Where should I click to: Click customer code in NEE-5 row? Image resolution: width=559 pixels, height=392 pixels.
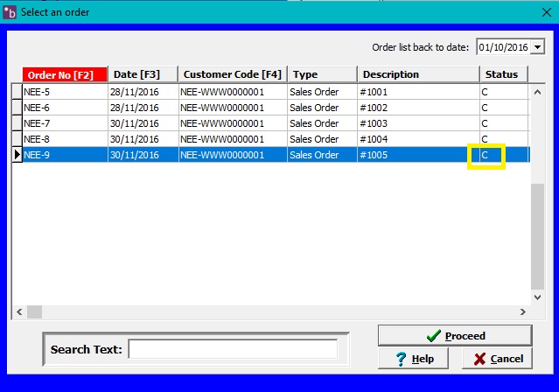click(x=222, y=92)
